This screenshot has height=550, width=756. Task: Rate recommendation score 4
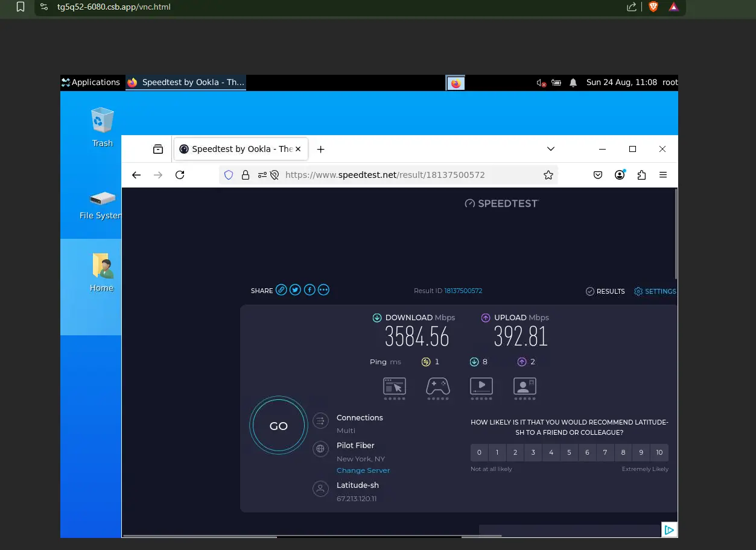pos(551,452)
